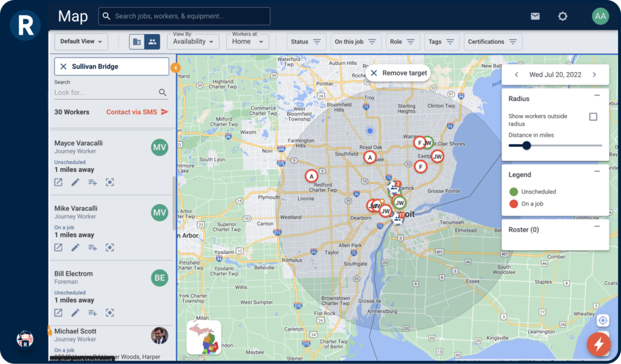This screenshot has height=364, width=621.
Task: Go to the previous date
Action: (x=517, y=74)
